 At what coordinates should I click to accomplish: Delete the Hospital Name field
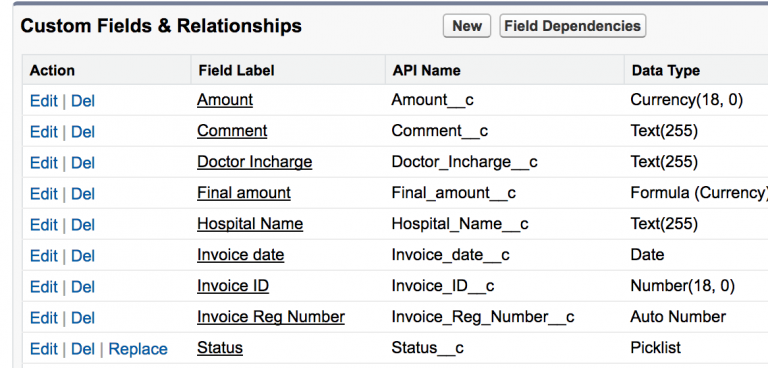(x=83, y=225)
